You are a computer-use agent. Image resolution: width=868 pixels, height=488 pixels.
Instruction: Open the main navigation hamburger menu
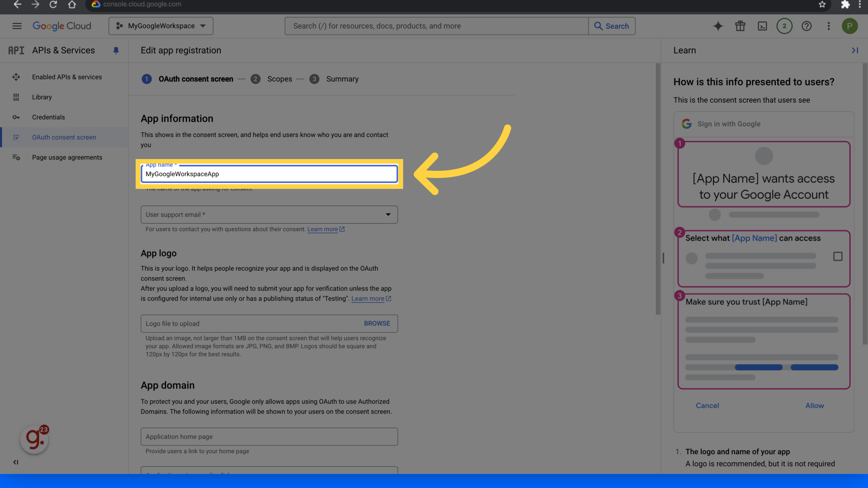tap(17, 26)
